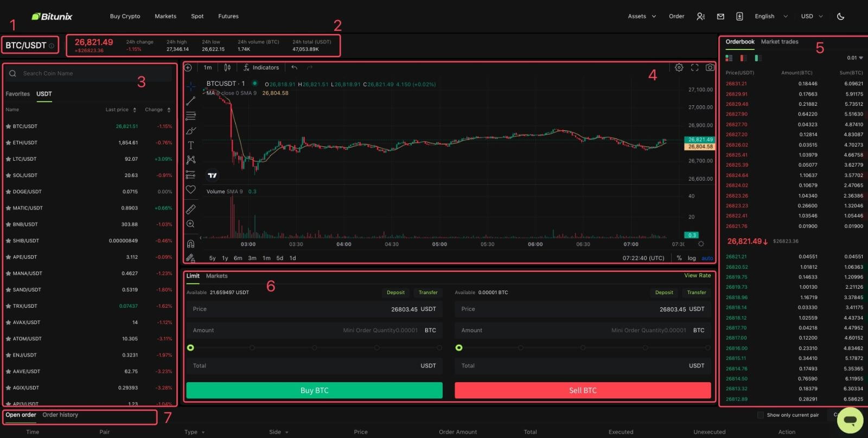
Task: Select the ruler Measure tool
Action: (191, 209)
